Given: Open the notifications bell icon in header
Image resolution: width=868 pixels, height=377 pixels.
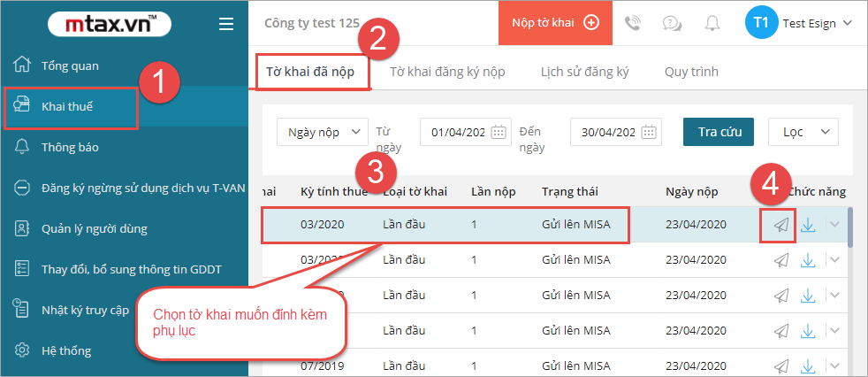Looking at the screenshot, I should (712, 24).
